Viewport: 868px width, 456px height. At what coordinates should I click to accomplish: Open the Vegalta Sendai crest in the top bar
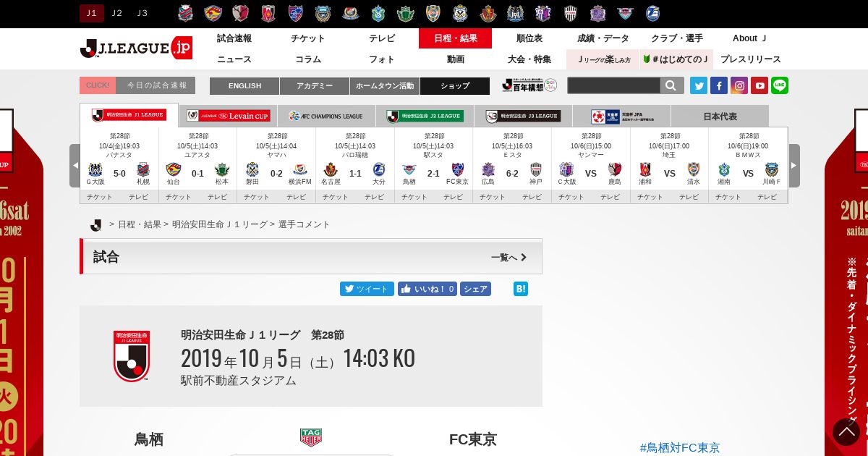pyautogui.click(x=213, y=13)
